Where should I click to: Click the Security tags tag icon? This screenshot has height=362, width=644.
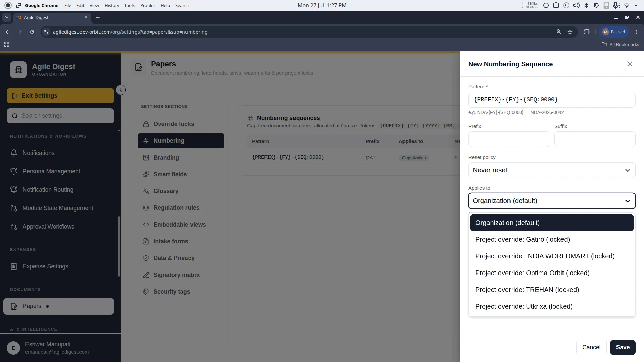pos(146,292)
